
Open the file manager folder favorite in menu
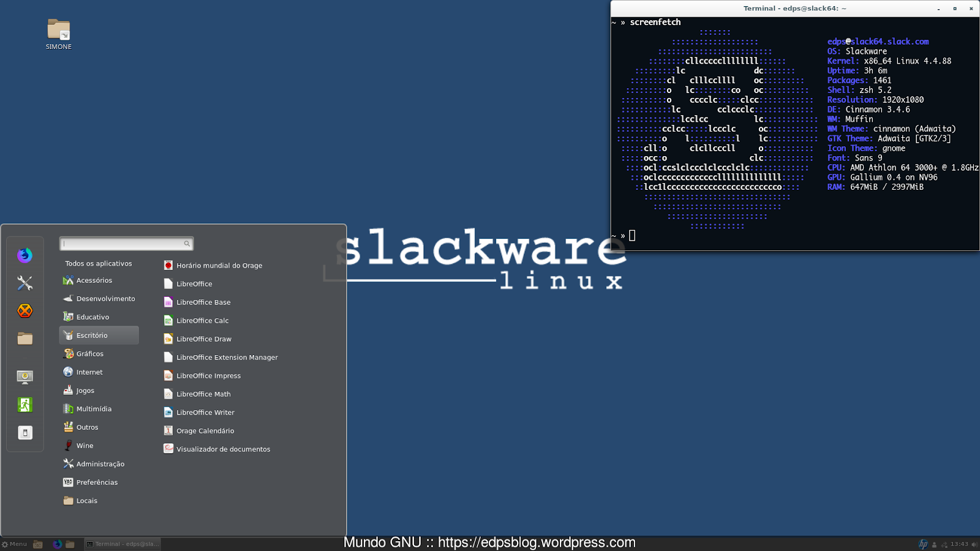tap(24, 339)
